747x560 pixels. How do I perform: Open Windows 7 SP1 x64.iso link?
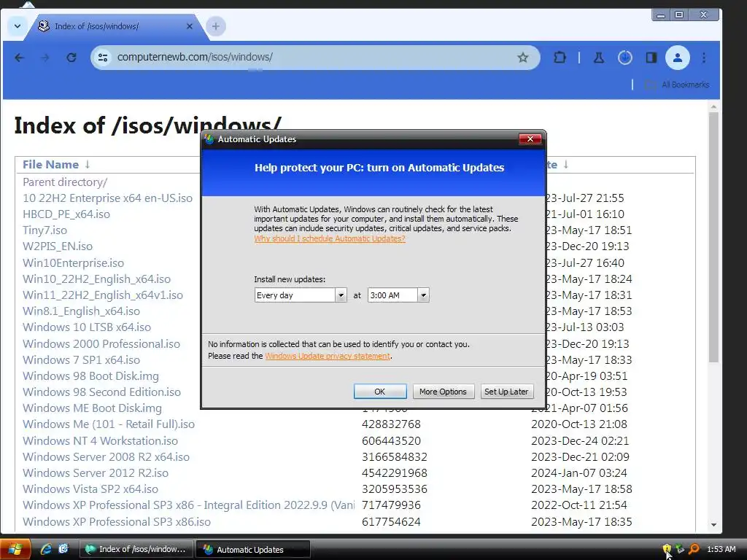click(x=82, y=360)
